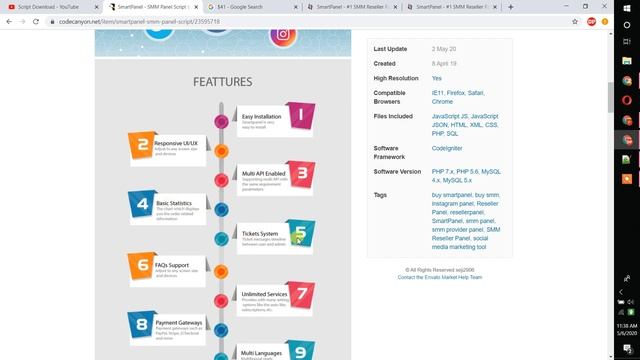
Task: Click the Created value '8 April 19'
Action: click(444, 64)
